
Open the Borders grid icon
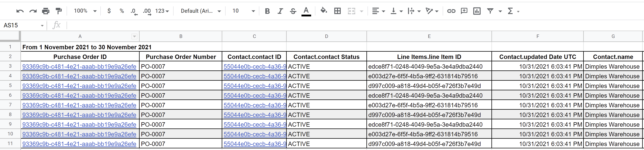coord(337,11)
